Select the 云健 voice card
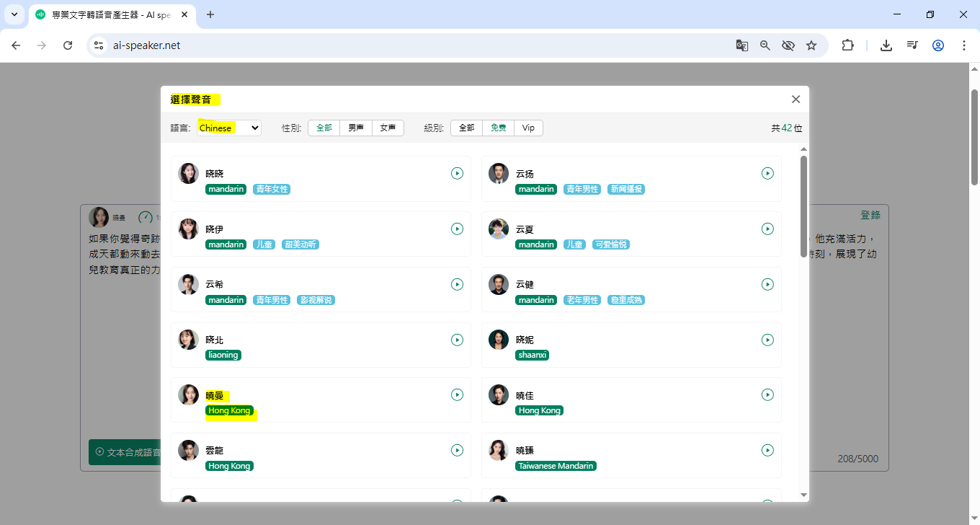980x525 pixels. click(x=631, y=289)
